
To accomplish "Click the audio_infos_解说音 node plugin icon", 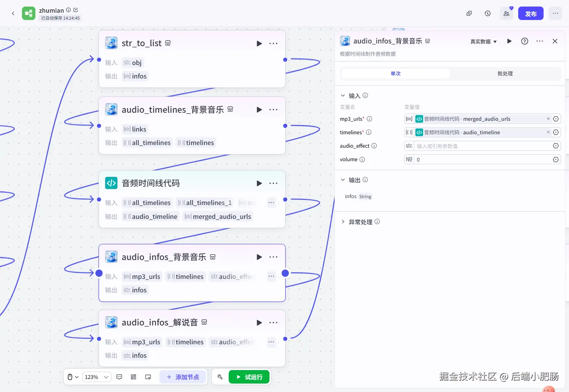I will tap(111, 322).
